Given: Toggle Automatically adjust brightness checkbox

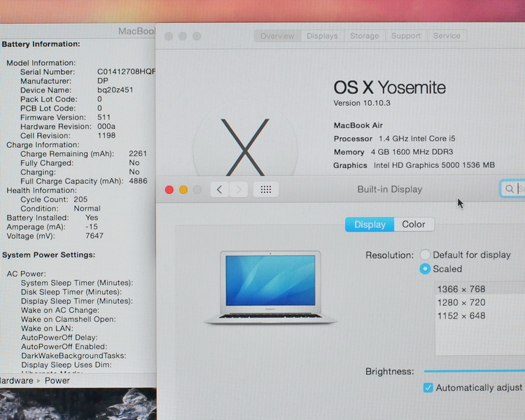Looking at the screenshot, I should point(428,388).
